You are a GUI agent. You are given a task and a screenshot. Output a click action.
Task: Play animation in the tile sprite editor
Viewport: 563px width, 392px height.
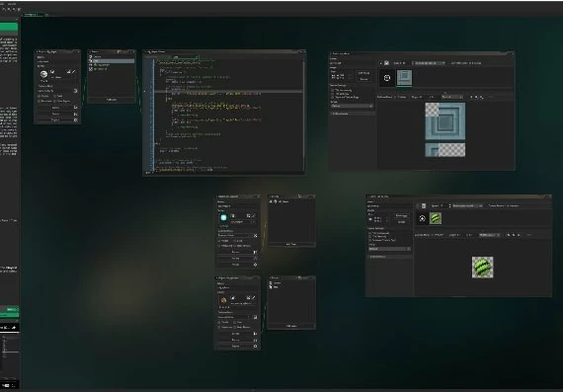tap(381, 63)
